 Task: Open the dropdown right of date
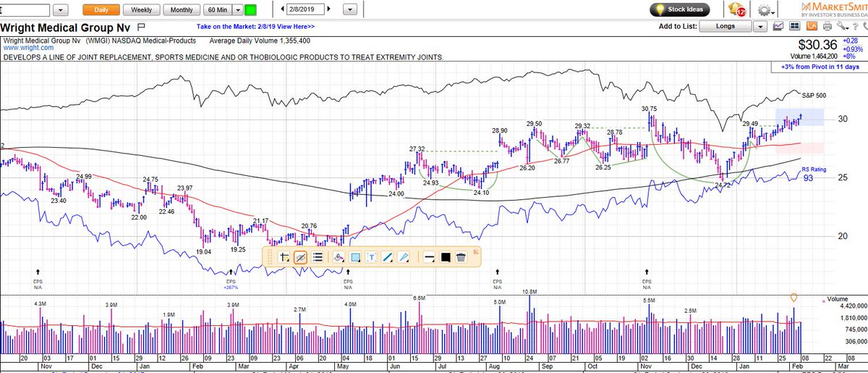(350, 10)
